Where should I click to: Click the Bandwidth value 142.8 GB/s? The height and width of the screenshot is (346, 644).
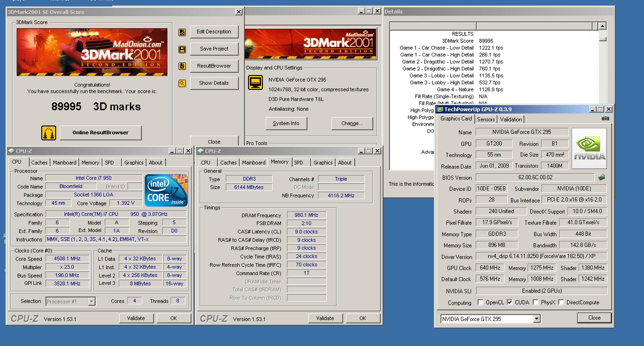click(583, 245)
